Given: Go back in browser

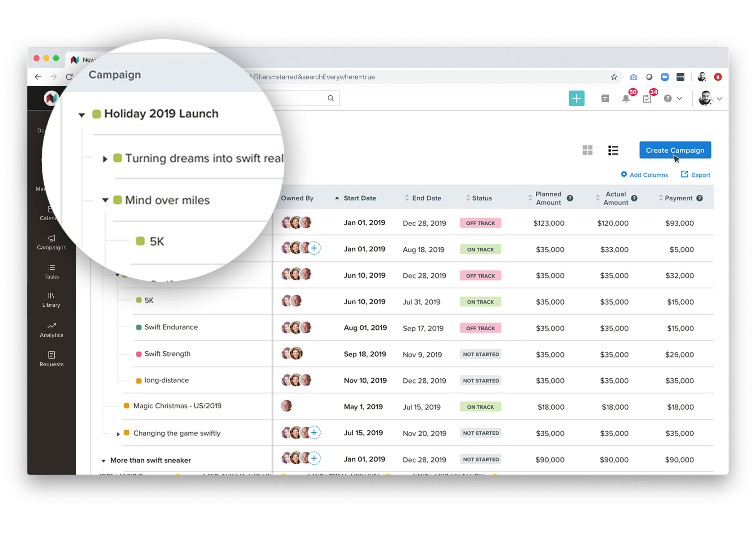Looking at the screenshot, I should (38, 77).
